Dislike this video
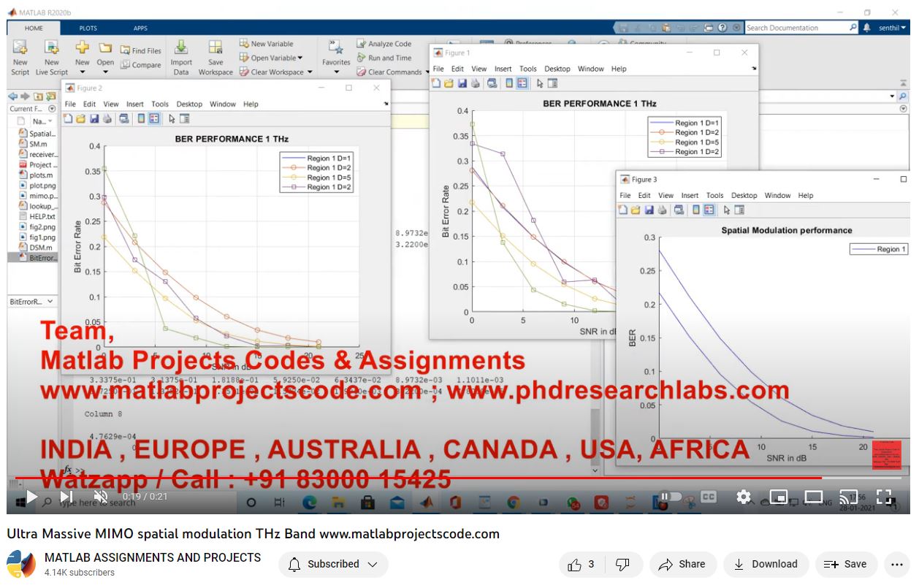Screen dimensions: 919x588 pos(622,565)
